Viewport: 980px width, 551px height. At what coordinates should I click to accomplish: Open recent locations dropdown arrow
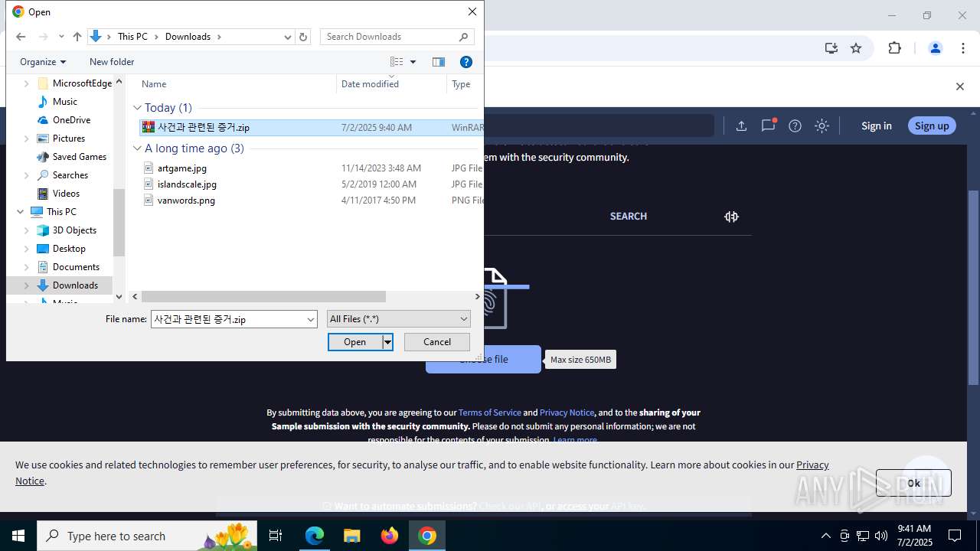tap(61, 37)
